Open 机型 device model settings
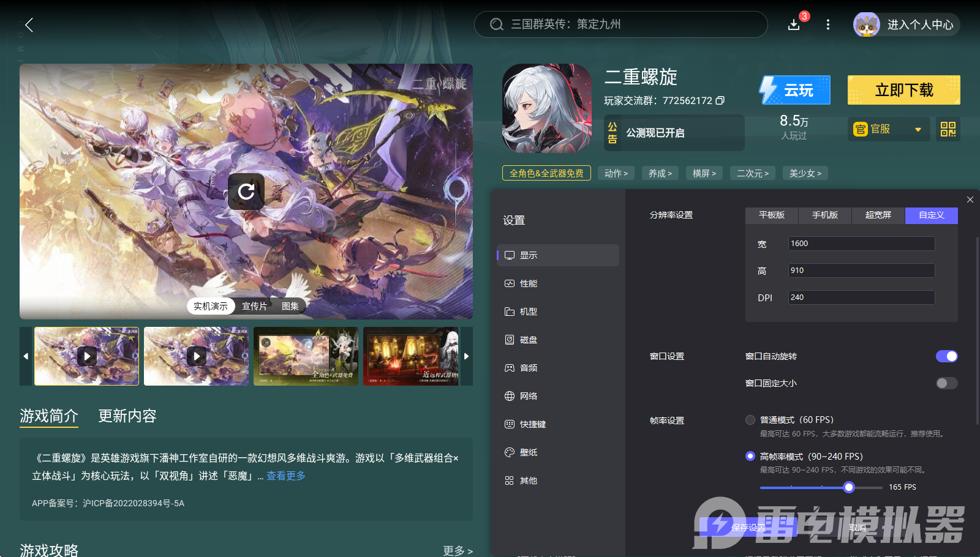Image resolution: width=980 pixels, height=557 pixels. point(558,312)
